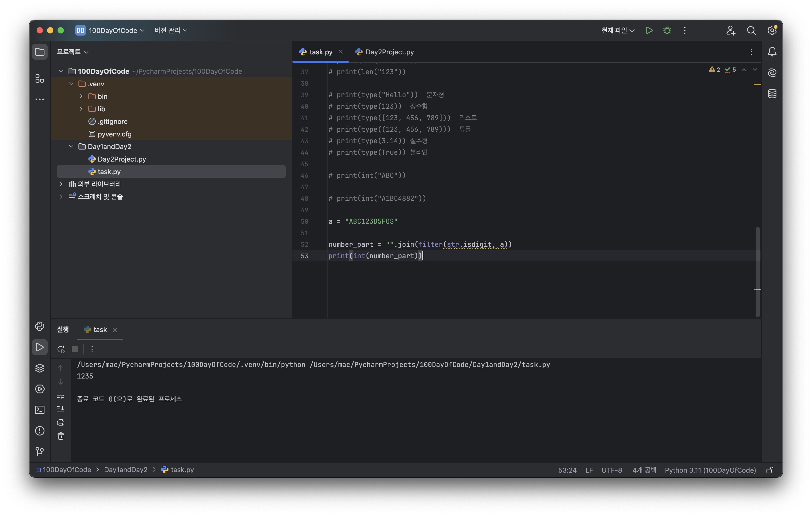This screenshot has height=516, width=812.
Task: Click the Debug bug icon
Action: point(667,30)
